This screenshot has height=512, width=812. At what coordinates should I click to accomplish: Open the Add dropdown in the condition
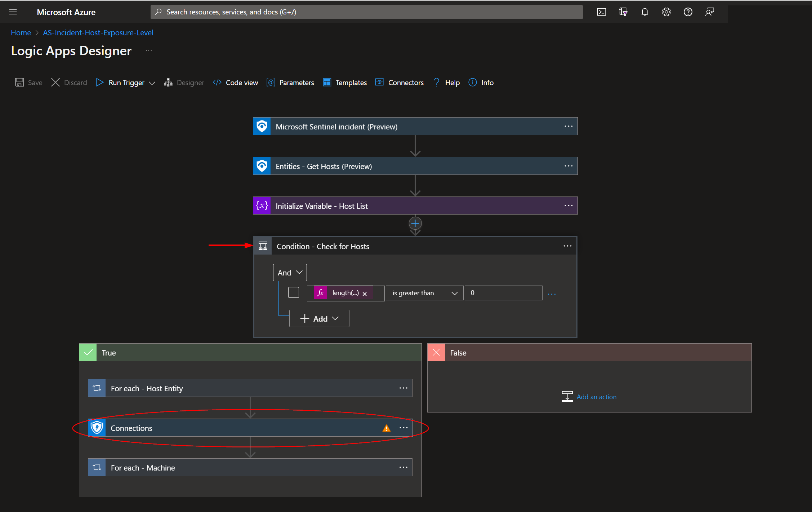tap(319, 318)
